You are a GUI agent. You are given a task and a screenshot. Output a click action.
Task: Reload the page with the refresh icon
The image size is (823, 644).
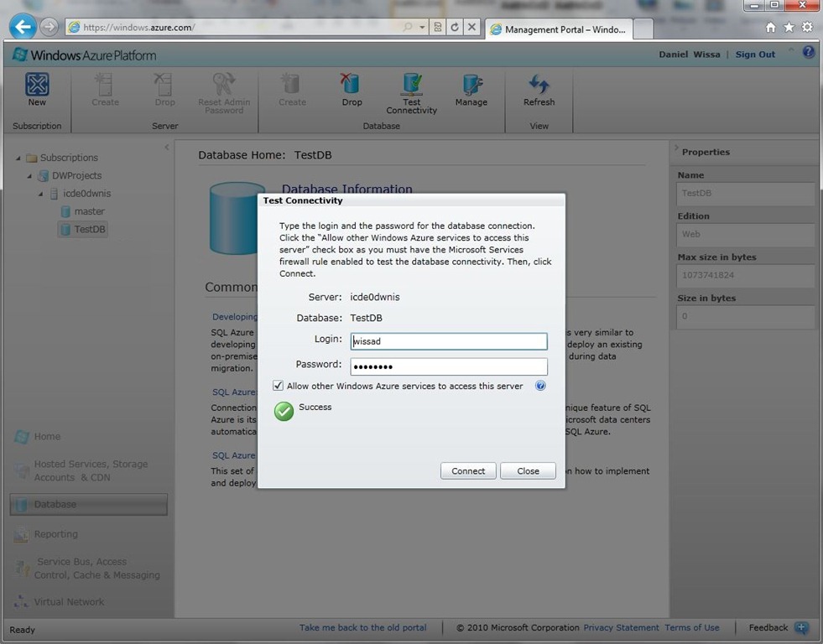[x=455, y=28]
